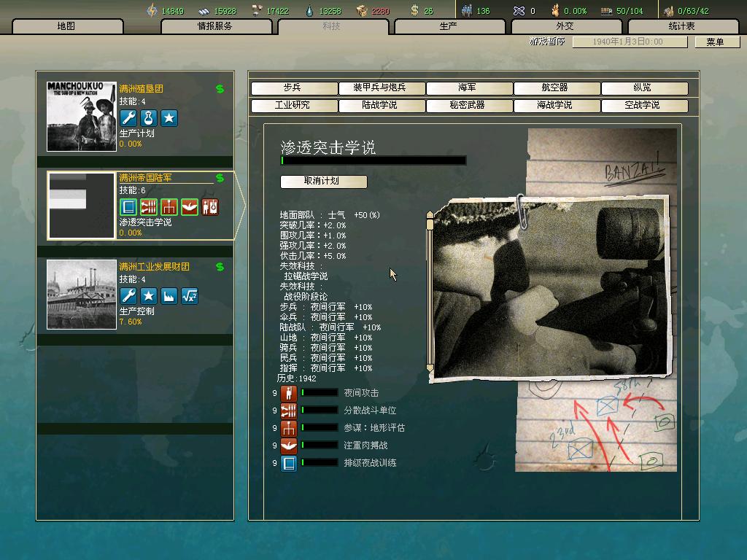
Task: Click the 排级夜战训练 progress bar
Action: 320,463
